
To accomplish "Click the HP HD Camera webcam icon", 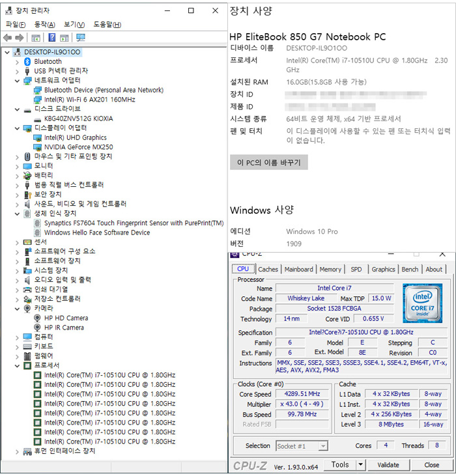I will [37, 318].
